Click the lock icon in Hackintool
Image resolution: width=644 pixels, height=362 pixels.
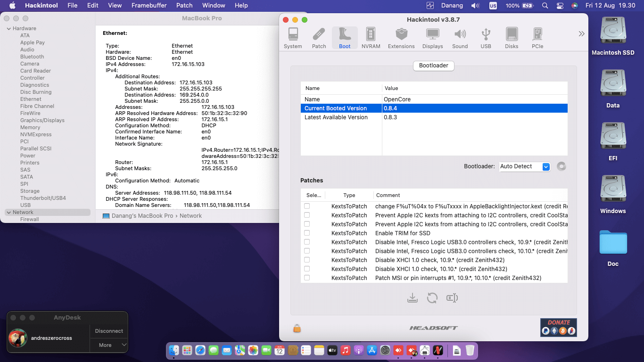click(x=297, y=328)
